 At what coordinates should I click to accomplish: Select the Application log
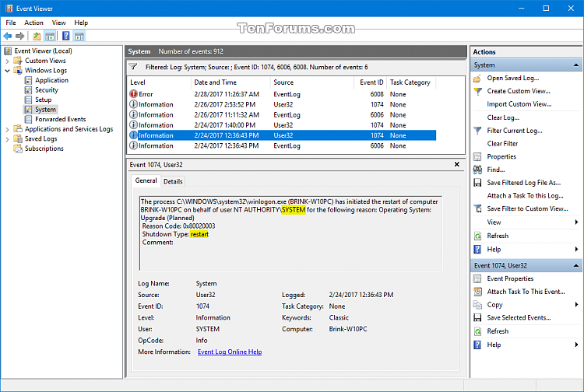tap(51, 80)
